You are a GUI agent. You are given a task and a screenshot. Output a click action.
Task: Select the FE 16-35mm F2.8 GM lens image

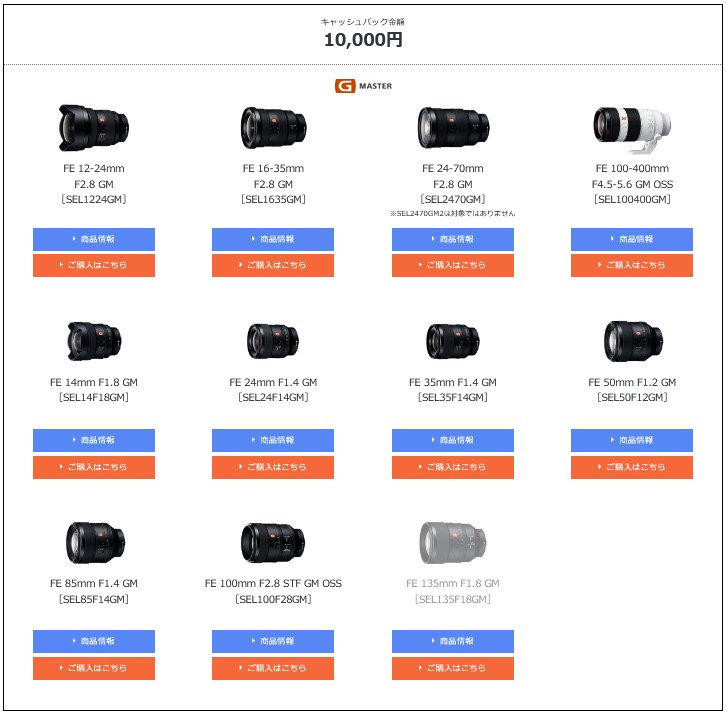(273, 128)
